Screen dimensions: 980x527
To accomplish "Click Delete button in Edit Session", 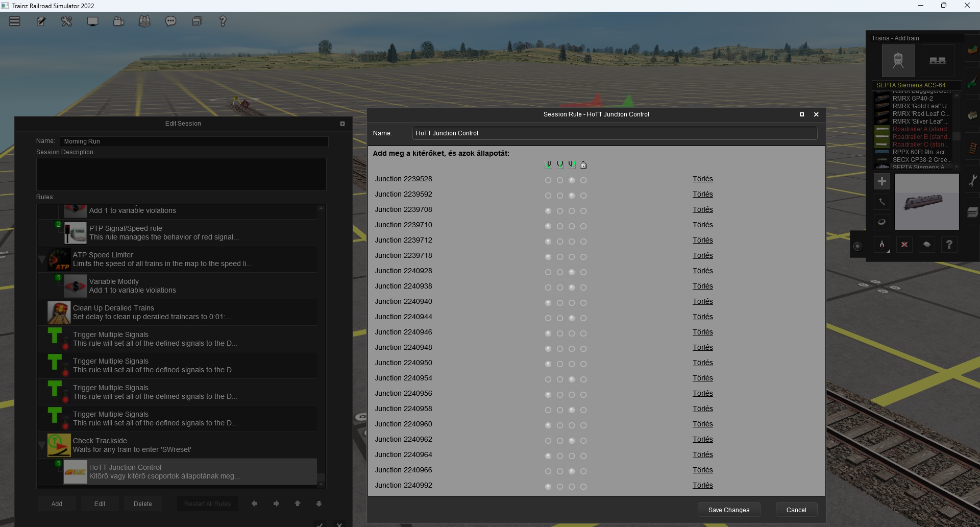I will (x=143, y=504).
